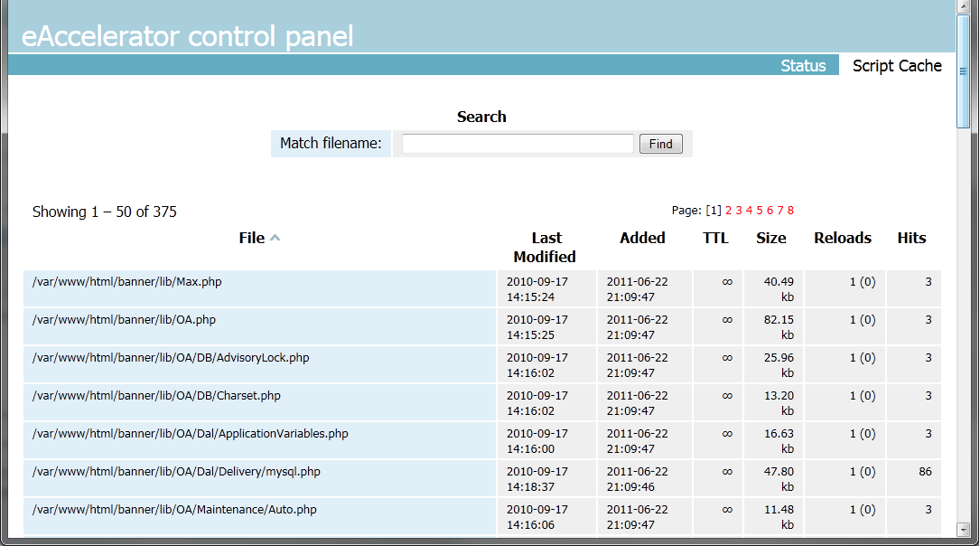
Task: Click the vertical scrollbar up arrow
Action: pyautogui.click(x=964, y=7)
